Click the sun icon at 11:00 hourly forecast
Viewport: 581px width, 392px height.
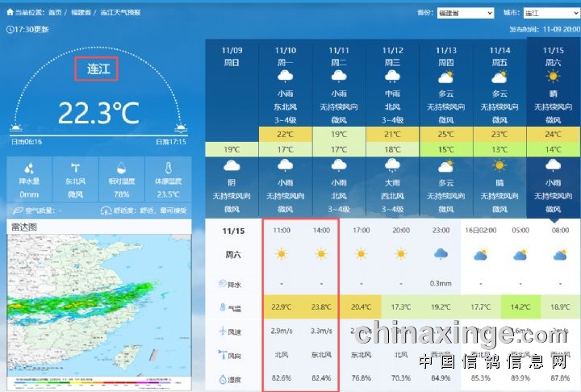[x=281, y=254]
